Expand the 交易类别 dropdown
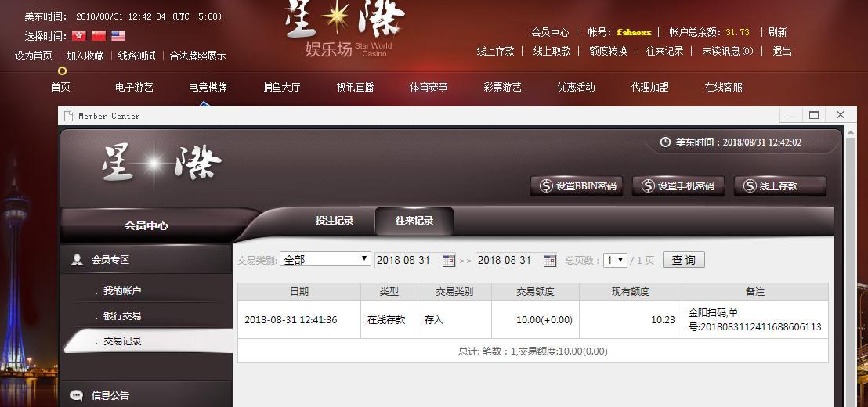868x407 pixels. click(x=325, y=259)
